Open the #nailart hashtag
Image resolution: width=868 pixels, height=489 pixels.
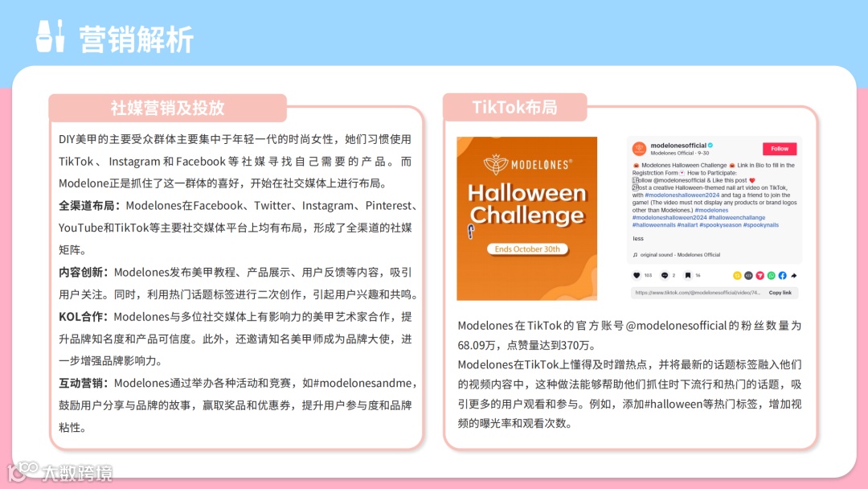point(687,225)
